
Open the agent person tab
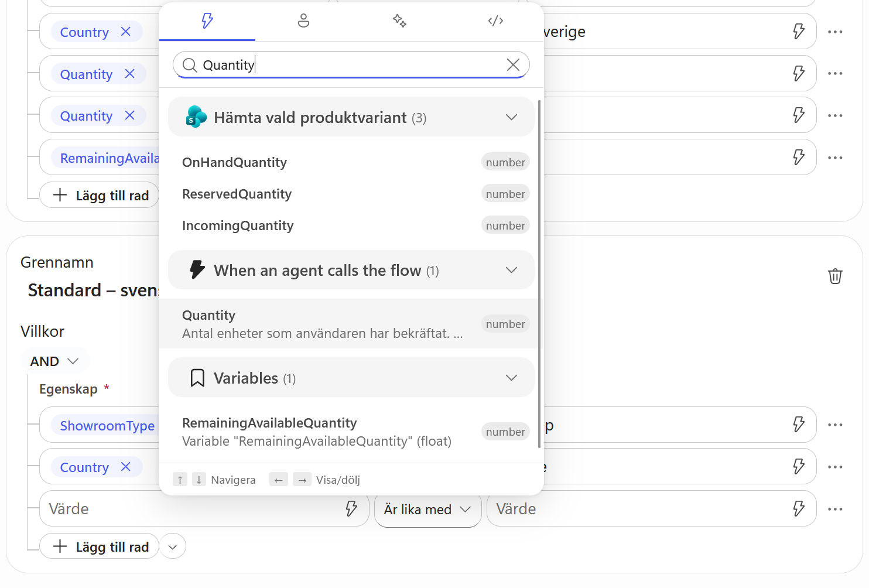pos(303,21)
